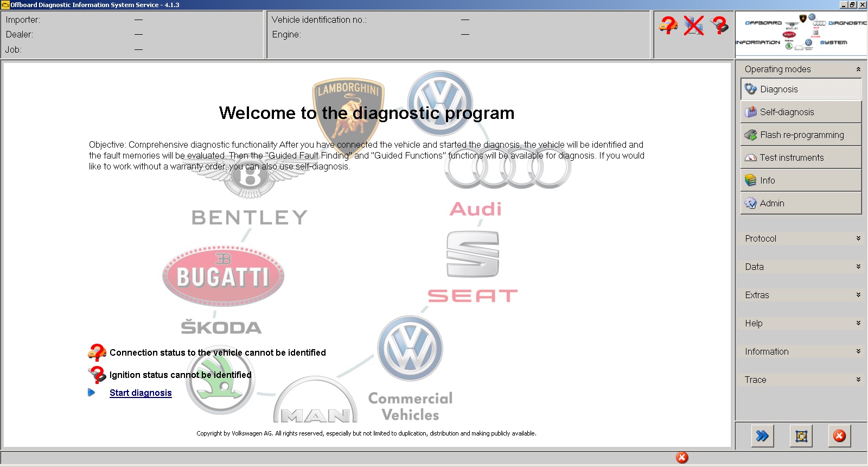
Task: Expand the Protocol section
Action: [858, 238]
